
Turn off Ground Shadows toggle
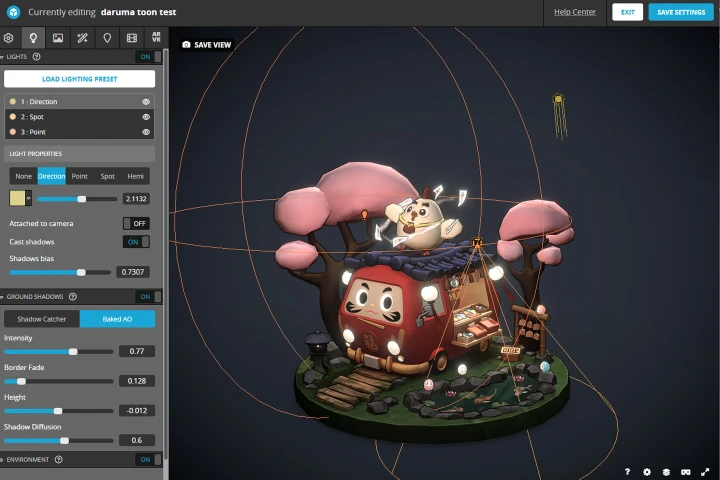pos(149,297)
